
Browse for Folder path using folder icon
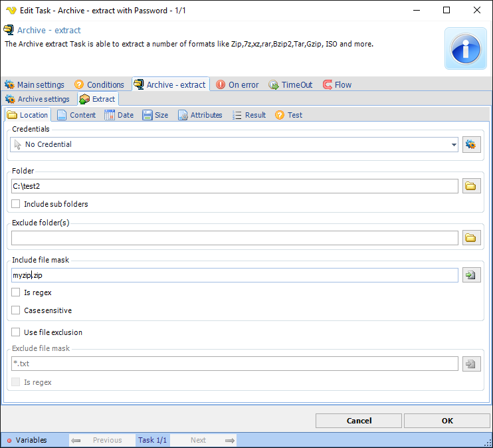[x=472, y=186]
